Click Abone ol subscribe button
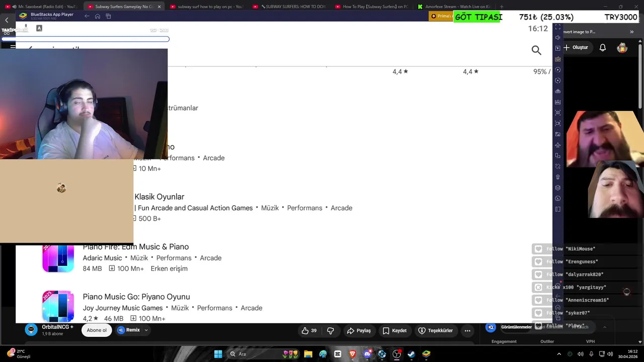 (x=97, y=330)
